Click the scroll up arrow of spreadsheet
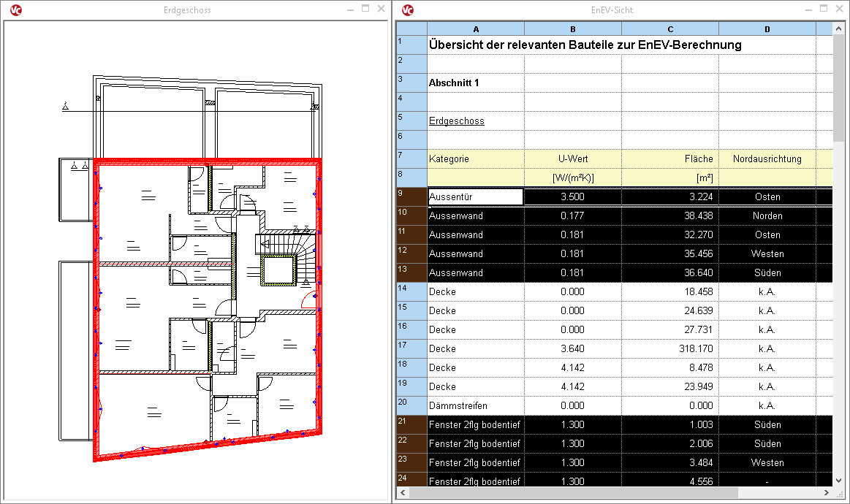This screenshot has height=504, width=850. tap(839, 28)
